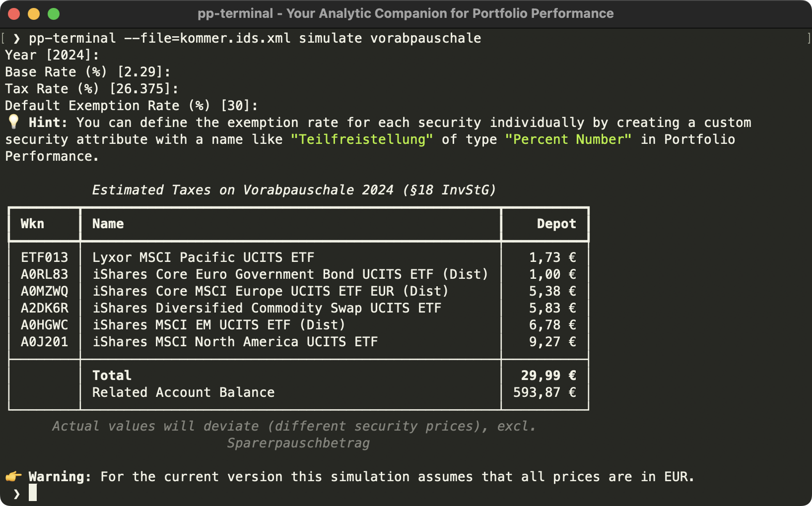Screen dimensions: 812x506
Task: Click the 593,87 € balance value
Action: [545, 392]
